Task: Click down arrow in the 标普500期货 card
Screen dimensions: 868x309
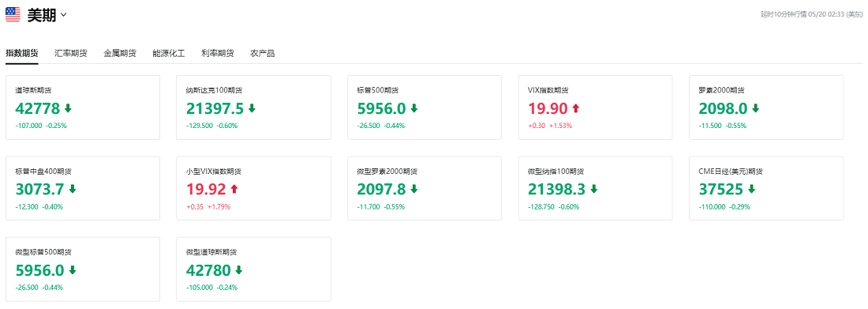Action: tap(413, 108)
